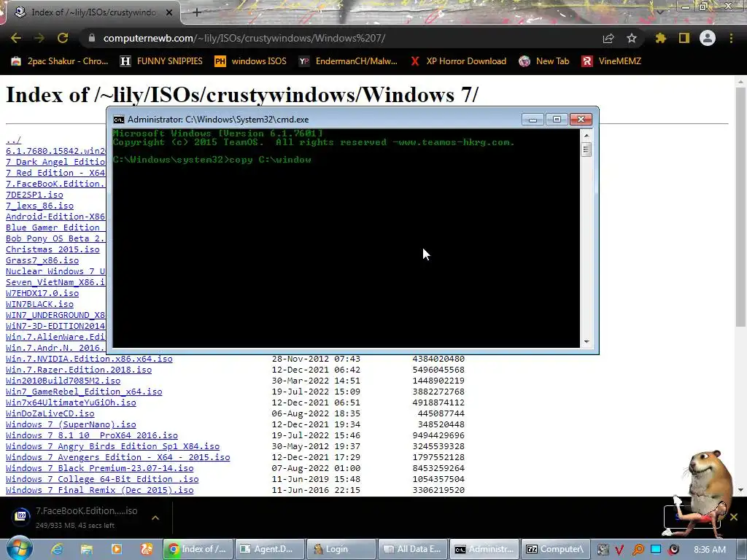Open the Windows Start orb
This screenshot has height=560, width=747.
19,548
